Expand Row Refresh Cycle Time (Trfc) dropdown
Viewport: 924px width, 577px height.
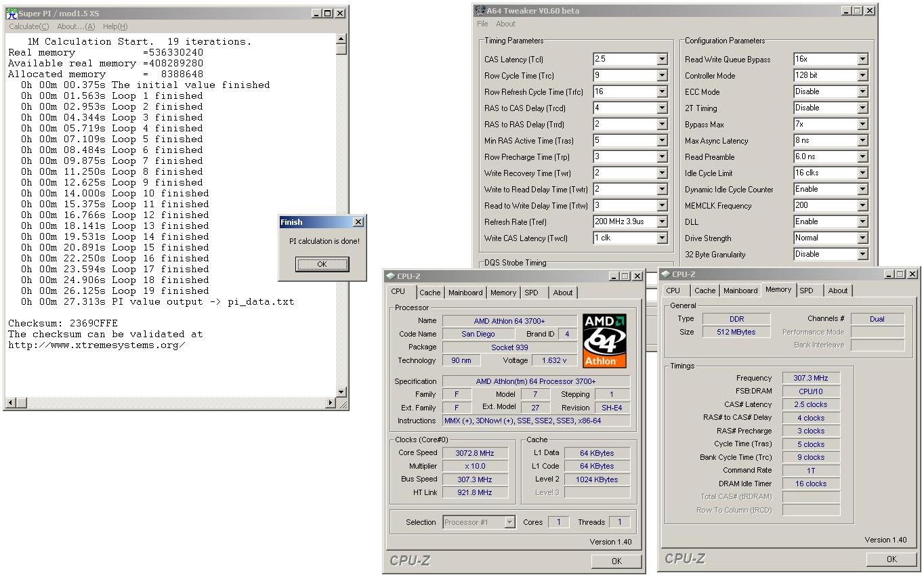(x=662, y=92)
